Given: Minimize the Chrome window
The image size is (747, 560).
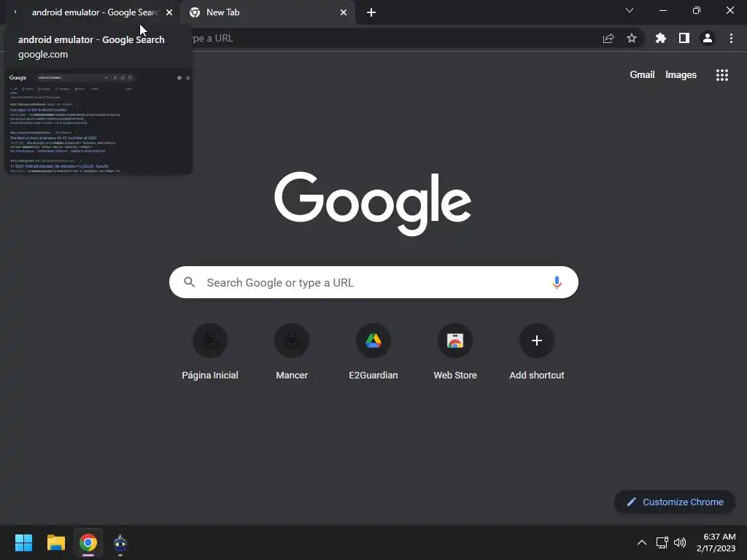Looking at the screenshot, I should click(662, 10).
